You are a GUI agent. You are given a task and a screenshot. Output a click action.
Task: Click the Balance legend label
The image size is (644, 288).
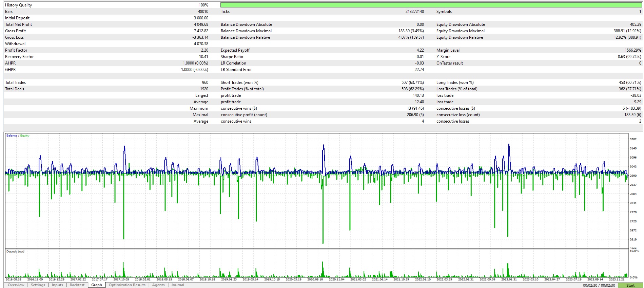point(12,136)
